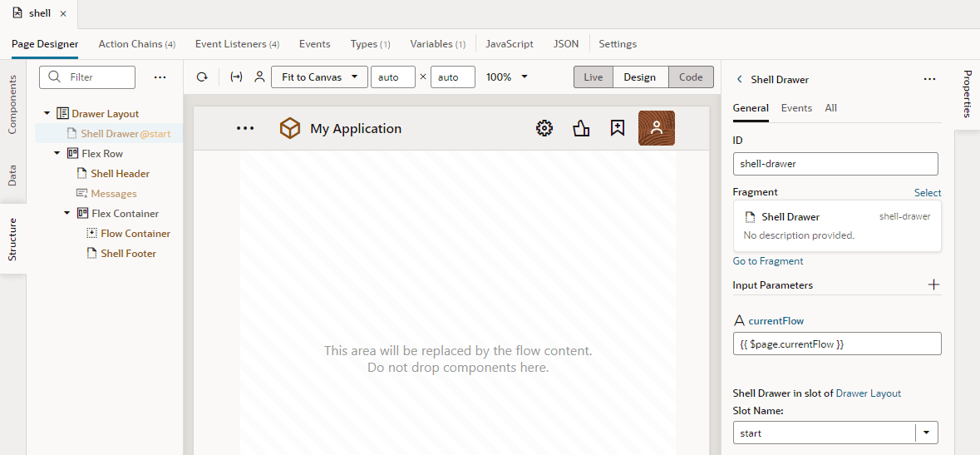980x455 pixels.
Task: Click the Who am I user roles icon
Action: (x=259, y=77)
